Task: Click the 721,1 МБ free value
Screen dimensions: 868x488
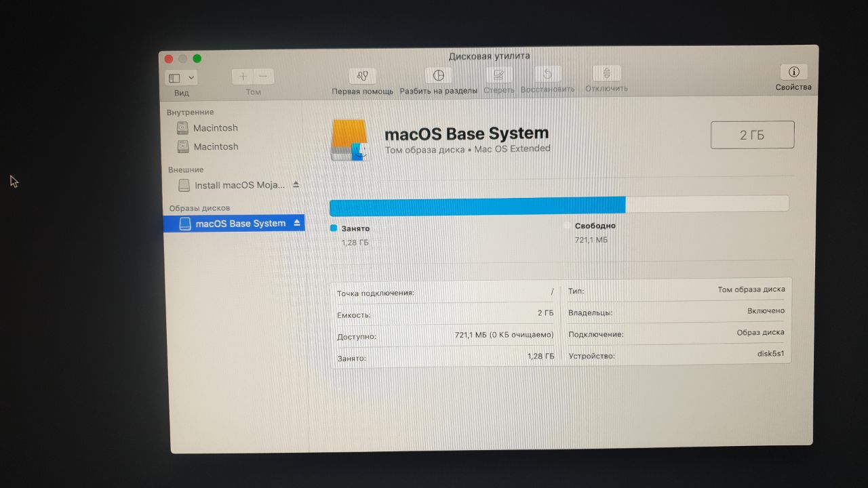Action: (591, 239)
